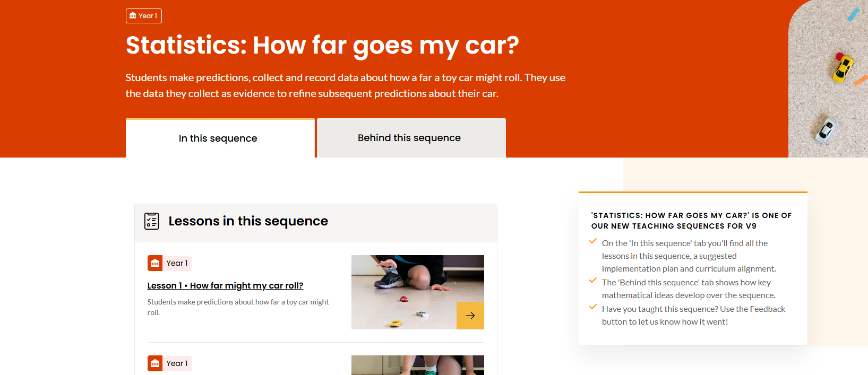Click the yellow arrow button on Lesson 1 image
The image size is (868, 375).
tap(470, 316)
